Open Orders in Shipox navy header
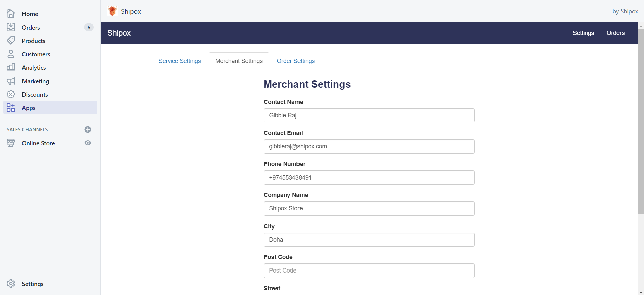The height and width of the screenshot is (295, 644). pyautogui.click(x=615, y=33)
